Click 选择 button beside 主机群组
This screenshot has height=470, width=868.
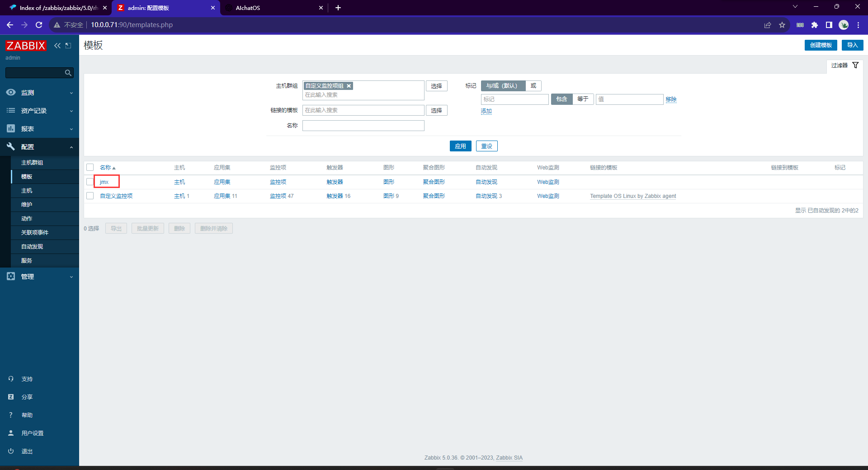tap(436, 86)
